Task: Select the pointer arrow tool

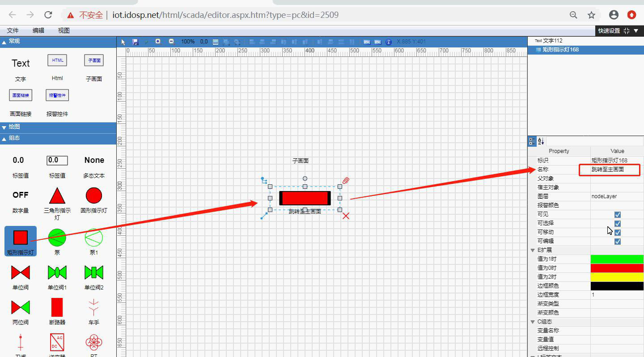Action: click(x=124, y=42)
